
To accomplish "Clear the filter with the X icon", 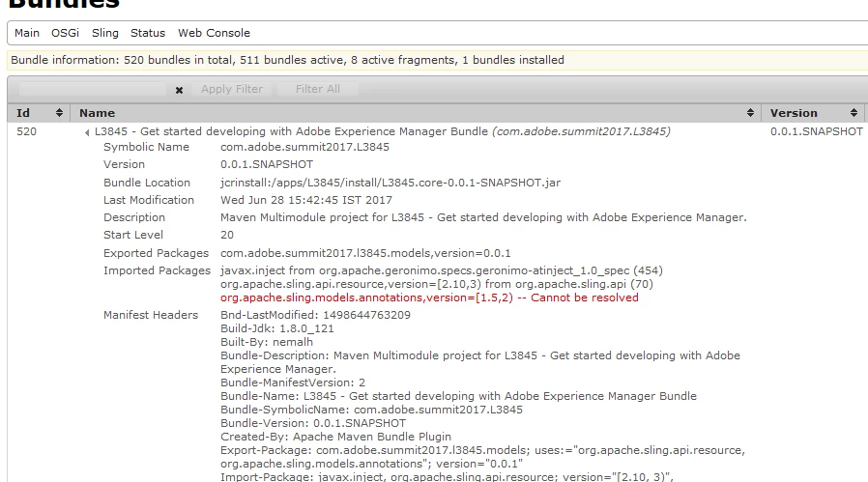I will 179,90.
